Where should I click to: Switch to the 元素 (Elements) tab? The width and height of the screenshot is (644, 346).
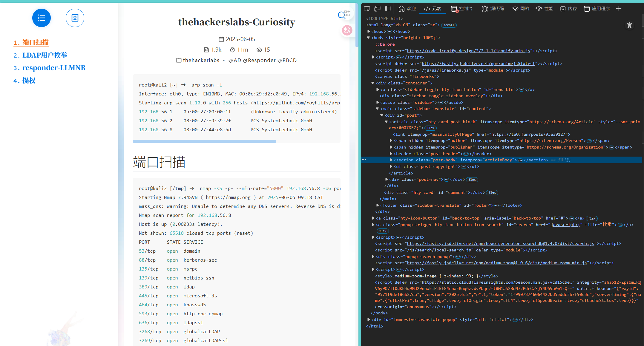coord(432,9)
